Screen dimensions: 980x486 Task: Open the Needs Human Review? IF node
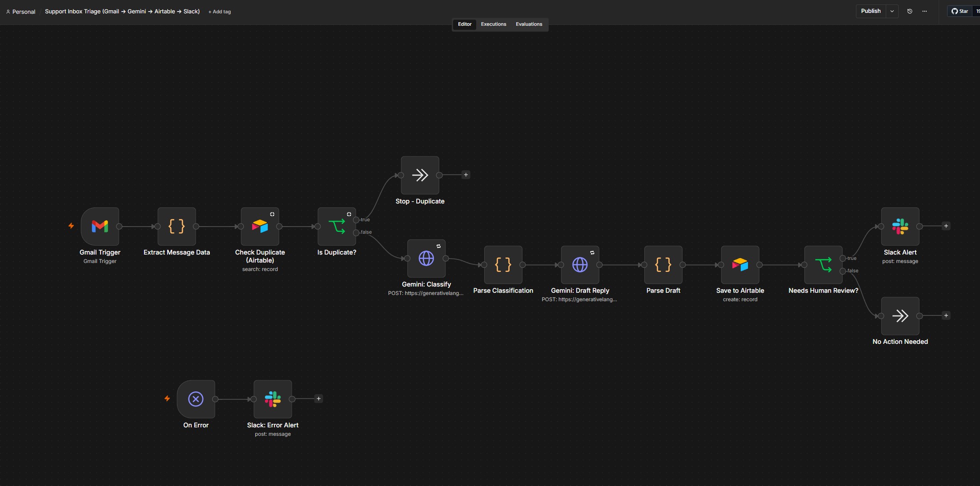(x=823, y=265)
